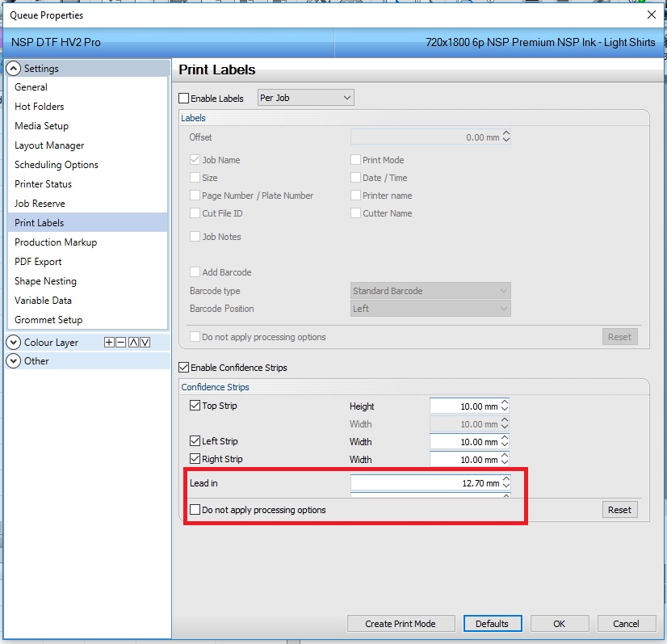Adjust Right Strip Width with spinner arrows
The image size is (667, 644).
click(x=505, y=460)
